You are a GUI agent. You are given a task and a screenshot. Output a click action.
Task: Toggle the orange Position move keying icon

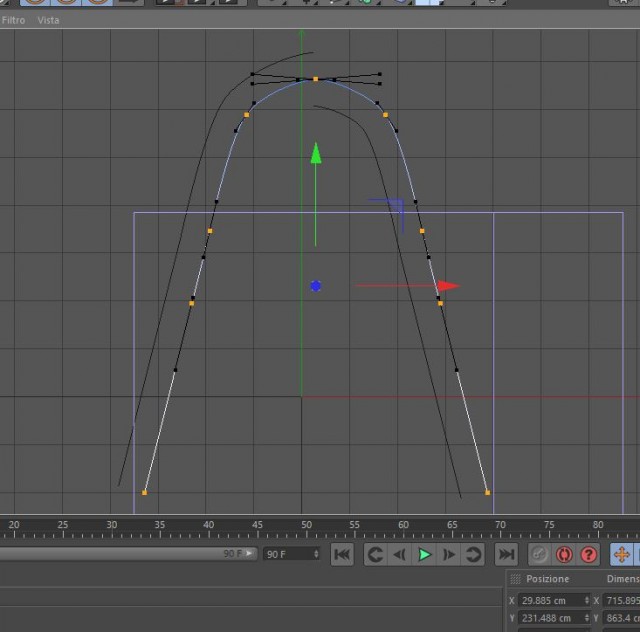tap(622, 554)
